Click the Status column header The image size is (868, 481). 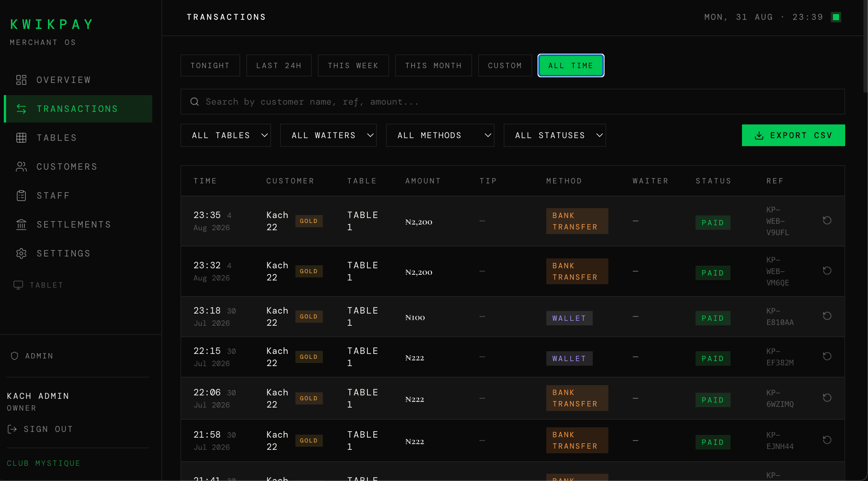tap(713, 181)
